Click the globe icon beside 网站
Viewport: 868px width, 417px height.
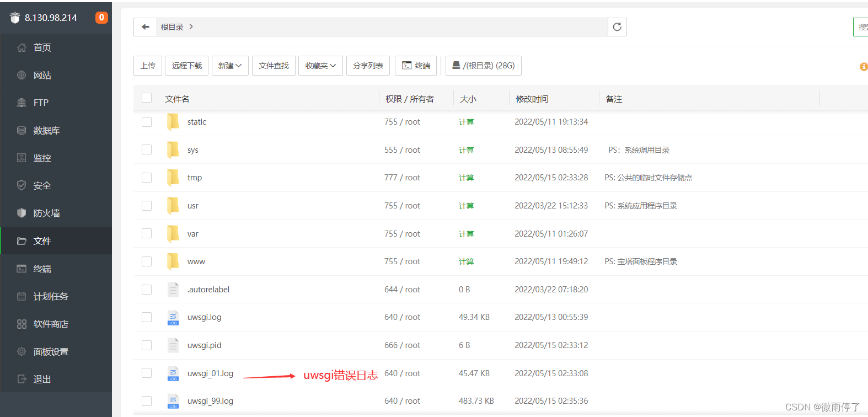click(22, 75)
